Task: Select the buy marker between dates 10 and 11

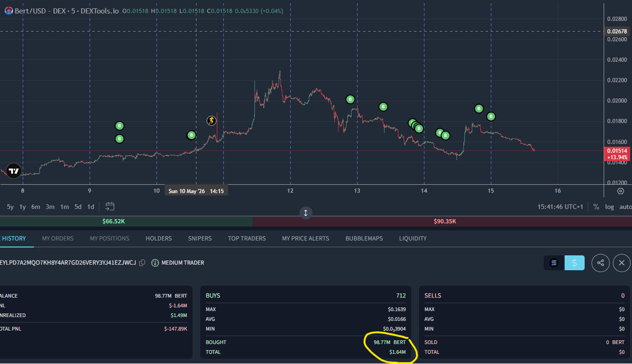Action: [x=191, y=135]
